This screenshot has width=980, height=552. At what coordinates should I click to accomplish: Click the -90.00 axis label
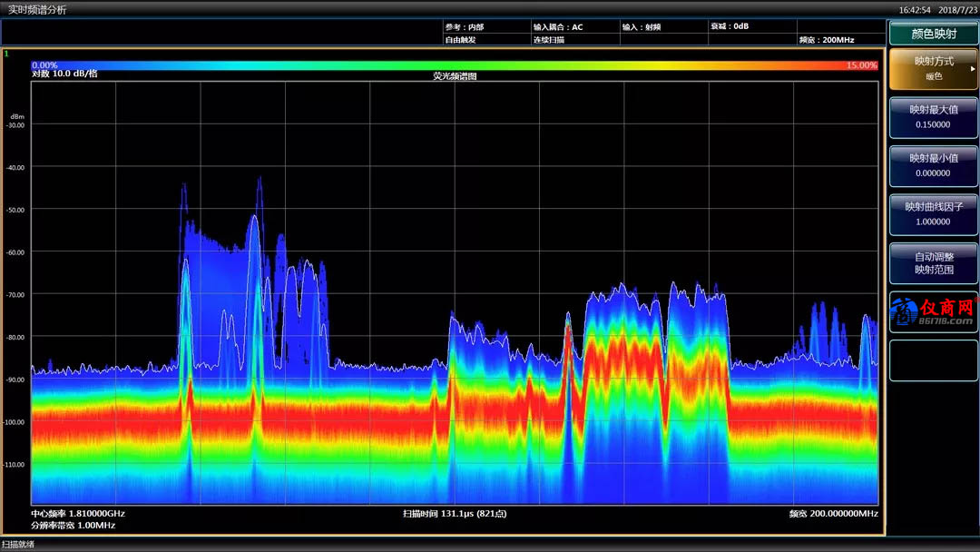[15, 379]
